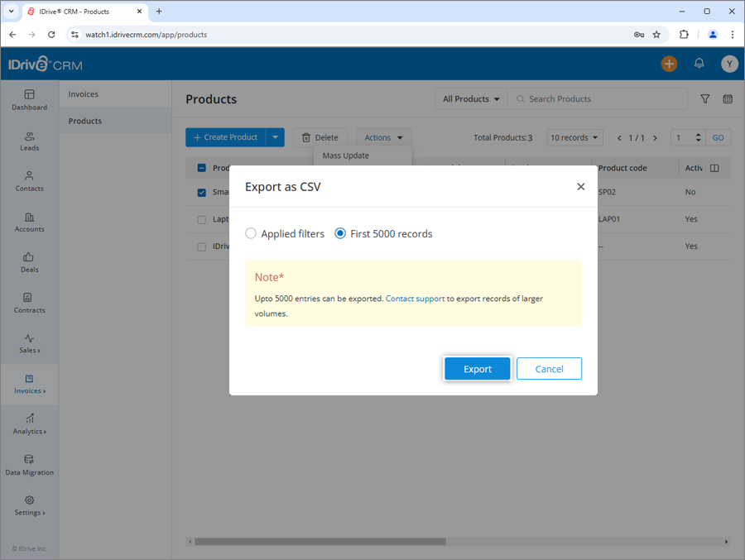Open the Deals module
This screenshot has height=560, width=745.
pos(29,262)
